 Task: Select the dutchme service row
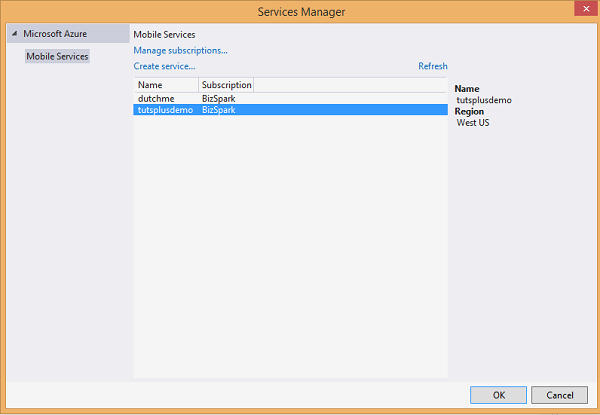point(290,99)
